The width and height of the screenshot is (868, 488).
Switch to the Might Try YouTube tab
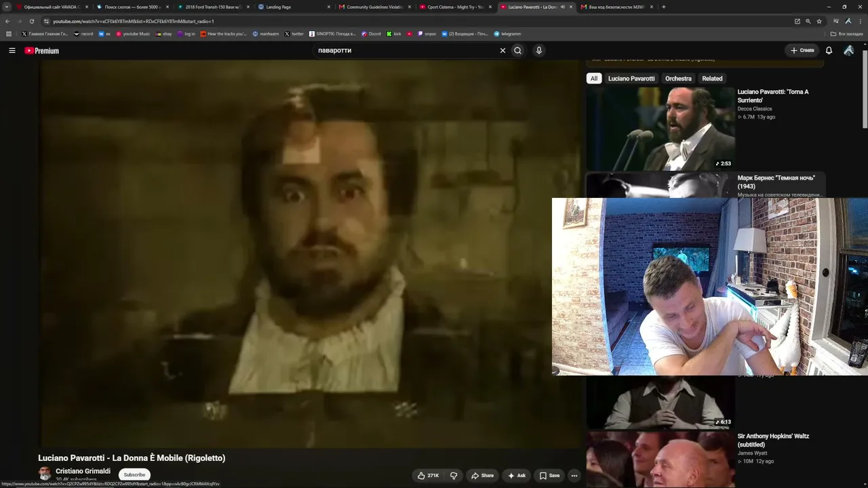tap(454, 7)
